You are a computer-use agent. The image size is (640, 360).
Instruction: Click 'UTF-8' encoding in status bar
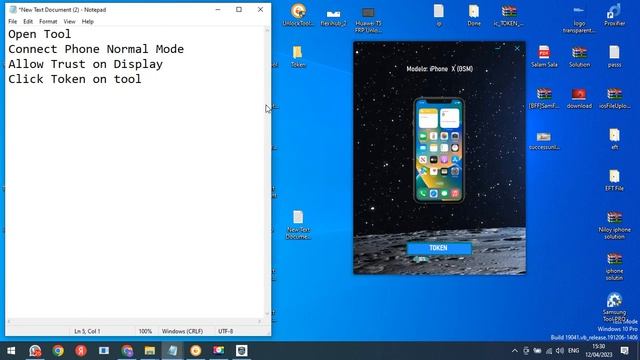coord(225,331)
